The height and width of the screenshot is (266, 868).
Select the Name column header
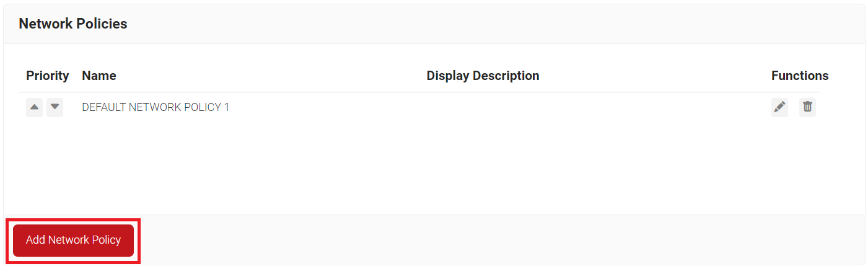tap(99, 76)
